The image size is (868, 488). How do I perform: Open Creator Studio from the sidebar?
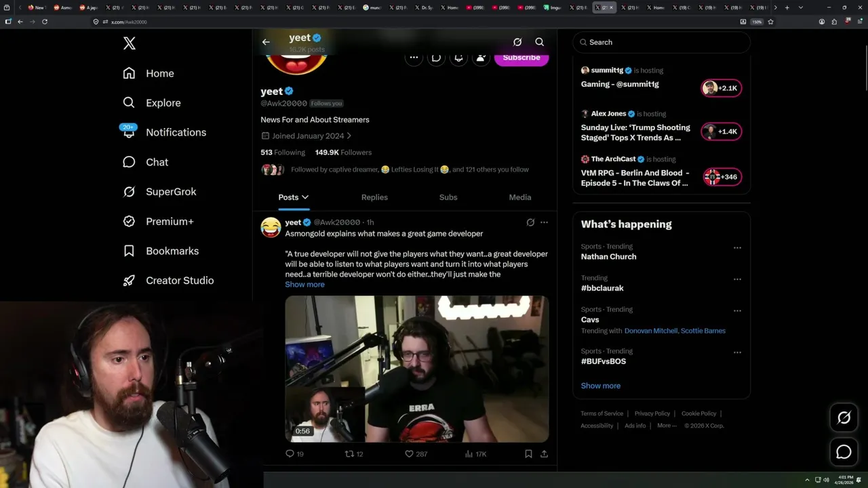[168, 281]
